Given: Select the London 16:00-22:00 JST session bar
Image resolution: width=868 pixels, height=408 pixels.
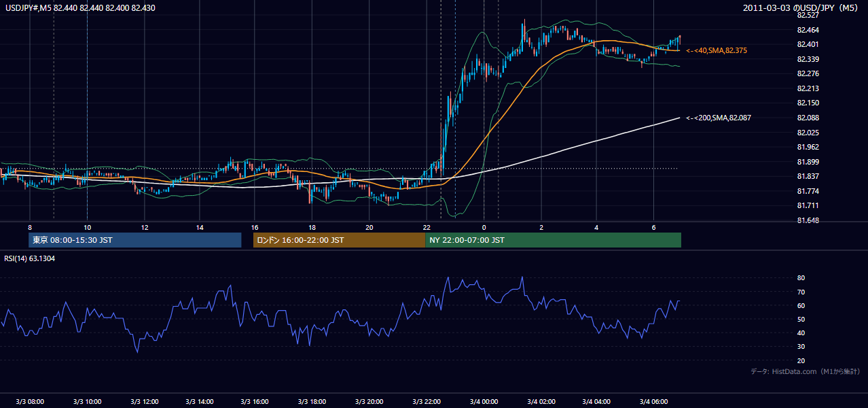Looking at the screenshot, I should click(339, 240).
